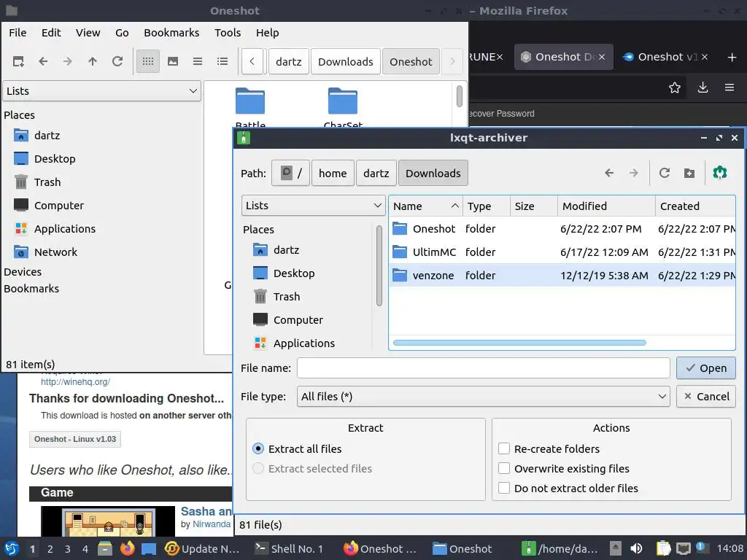Click dartz path button in file manager
The image size is (747, 560).
(289, 61)
